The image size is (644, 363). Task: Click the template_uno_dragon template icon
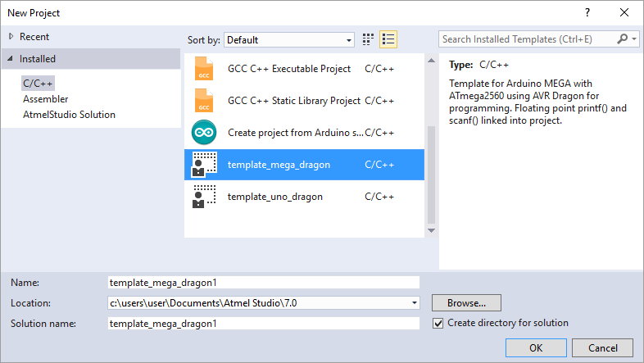(x=204, y=197)
